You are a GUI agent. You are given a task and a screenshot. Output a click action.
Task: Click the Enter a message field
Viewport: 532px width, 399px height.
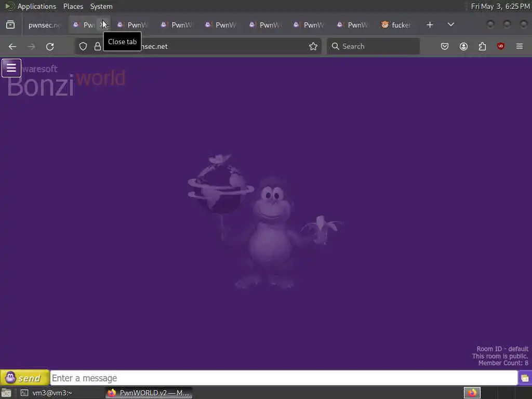pyautogui.click(x=284, y=378)
